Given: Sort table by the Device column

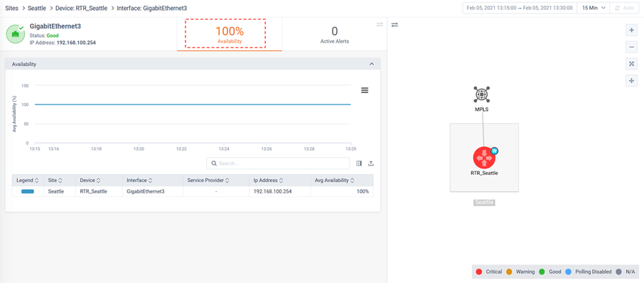Looking at the screenshot, I should 99,181.
